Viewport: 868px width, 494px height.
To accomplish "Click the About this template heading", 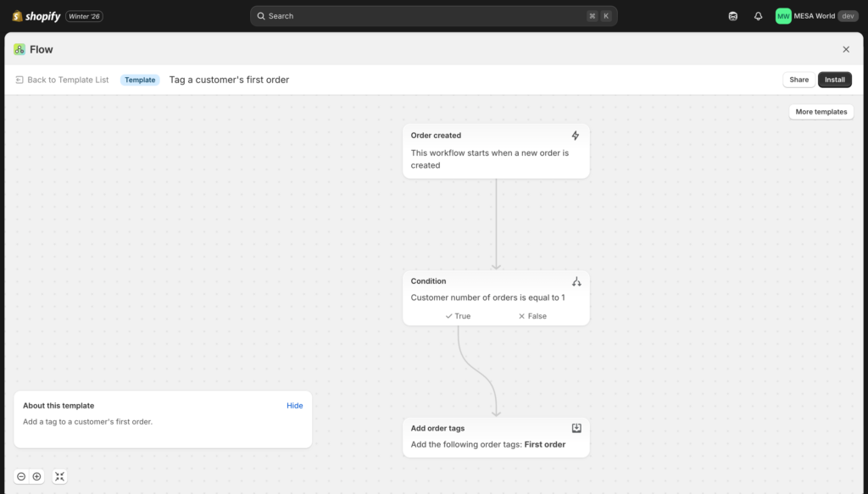I will point(58,406).
